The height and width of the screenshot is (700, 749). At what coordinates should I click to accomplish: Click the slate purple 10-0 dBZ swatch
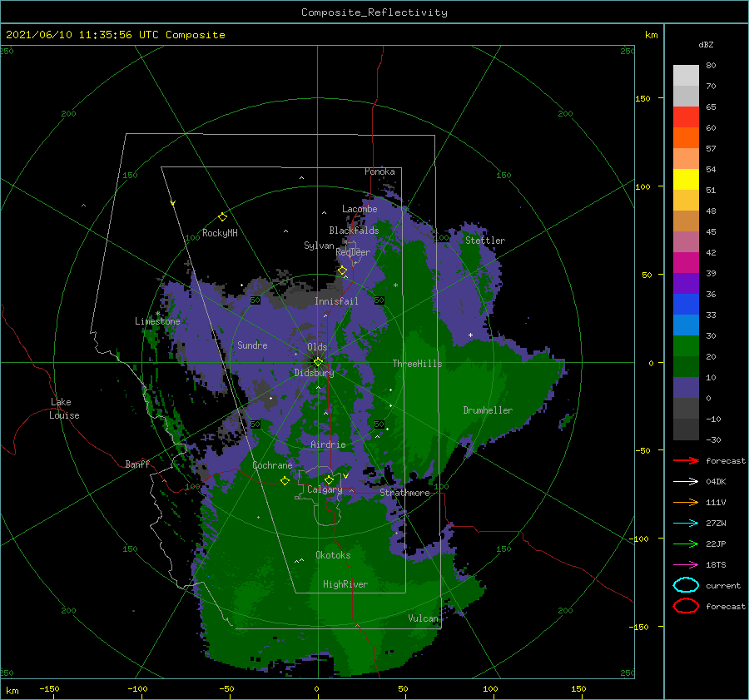pos(686,388)
